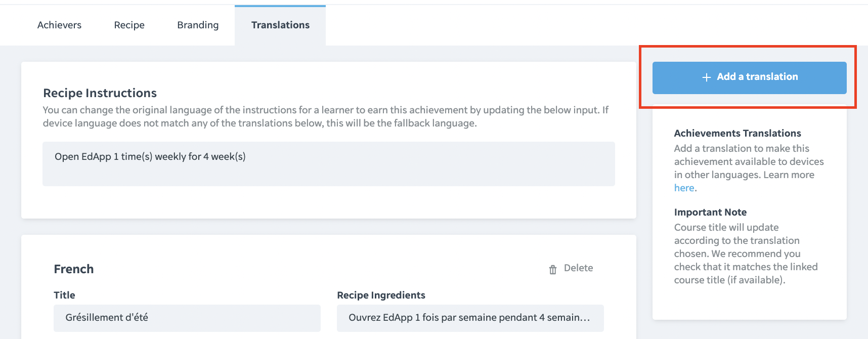Open the Achievers tab
Image resolution: width=868 pixels, height=339 pixels.
coord(59,25)
